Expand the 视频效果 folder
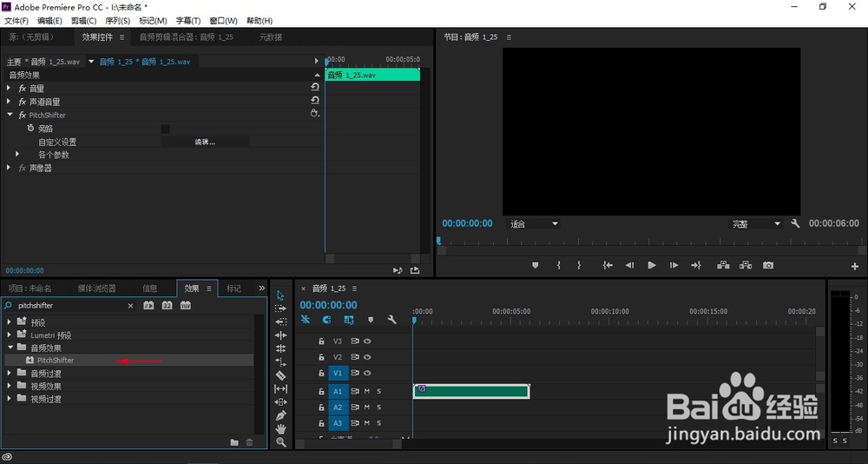This screenshot has width=868, height=464. pyautogui.click(x=10, y=386)
